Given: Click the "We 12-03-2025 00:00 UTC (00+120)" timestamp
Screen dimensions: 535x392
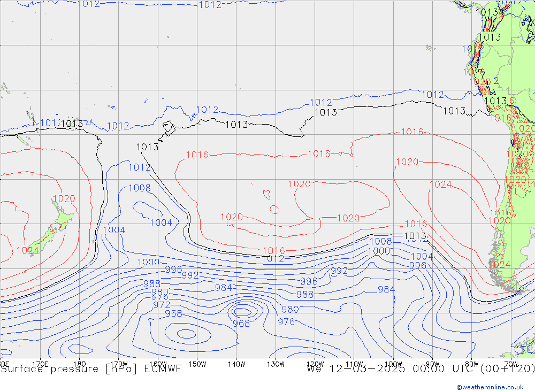Looking at the screenshot, I should (x=421, y=369).
